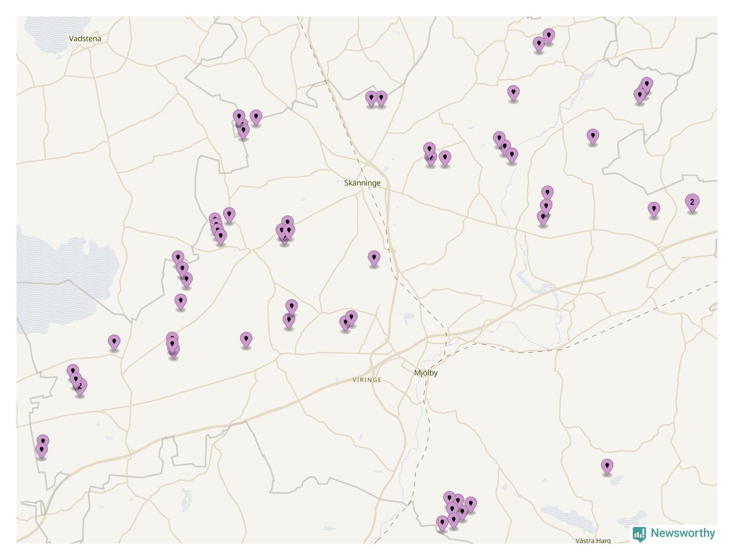Select the lone marker northeast of Västra Harg
Screen dimensions: 734x560
click(607, 466)
